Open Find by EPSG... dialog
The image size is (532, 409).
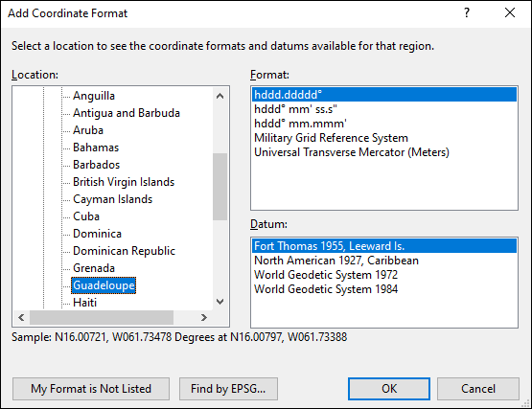click(x=228, y=389)
